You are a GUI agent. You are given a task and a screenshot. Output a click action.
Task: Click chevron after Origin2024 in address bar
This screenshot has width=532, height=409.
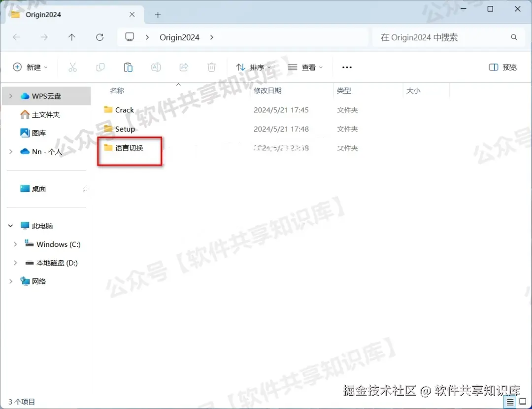tap(212, 37)
